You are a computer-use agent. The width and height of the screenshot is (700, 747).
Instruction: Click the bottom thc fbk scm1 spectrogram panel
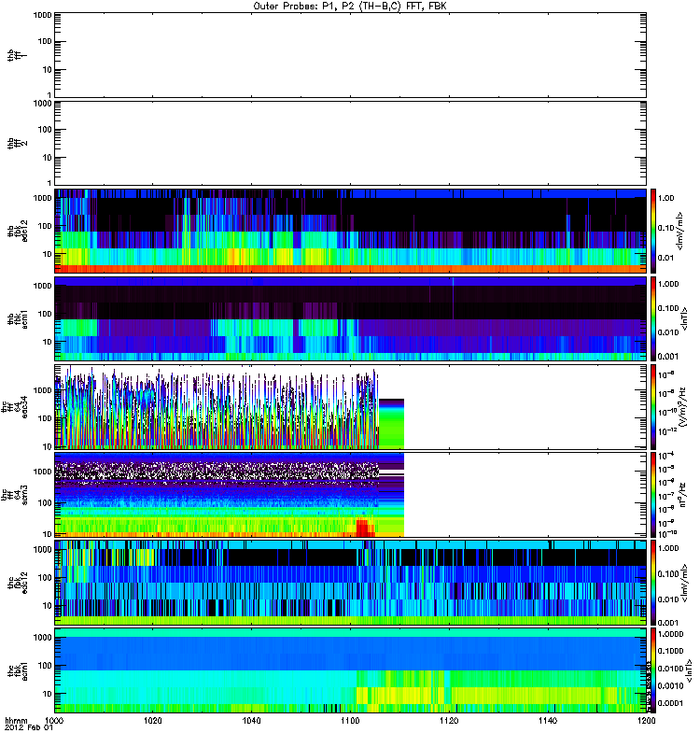pos(350,669)
